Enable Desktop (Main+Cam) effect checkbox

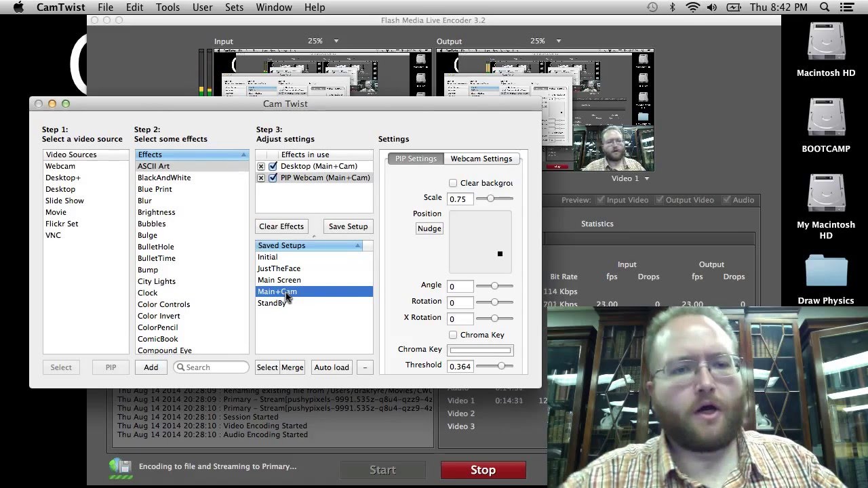(x=273, y=166)
